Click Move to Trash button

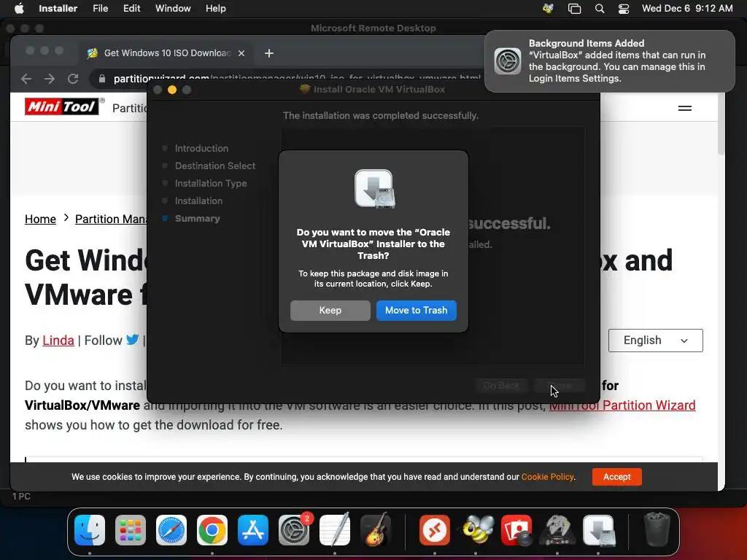click(x=416, y=311)
